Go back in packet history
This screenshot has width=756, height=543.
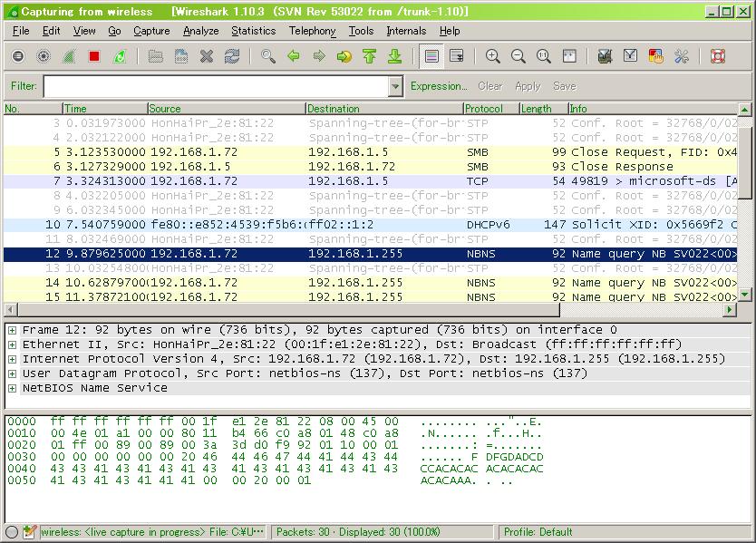293,56
